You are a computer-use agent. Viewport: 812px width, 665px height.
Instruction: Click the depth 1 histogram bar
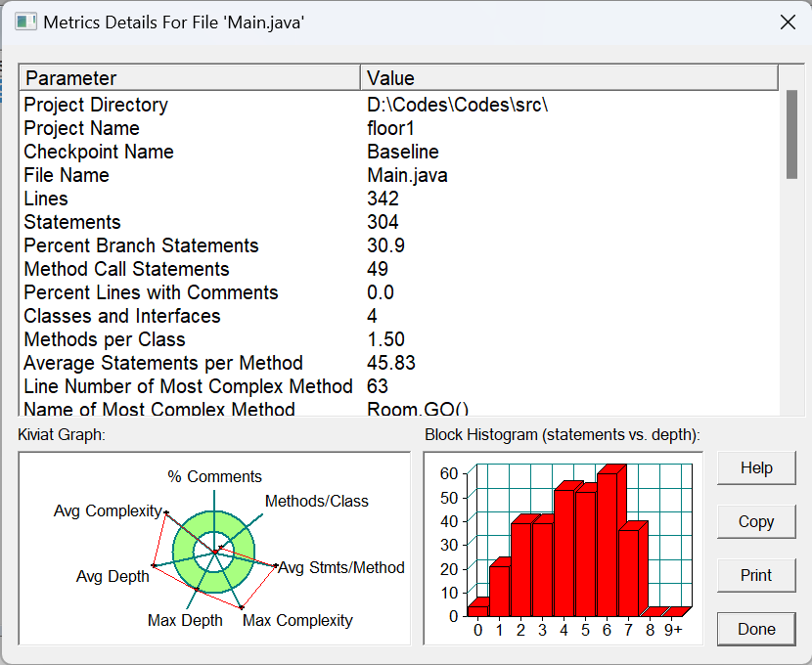tap(499, 590)
